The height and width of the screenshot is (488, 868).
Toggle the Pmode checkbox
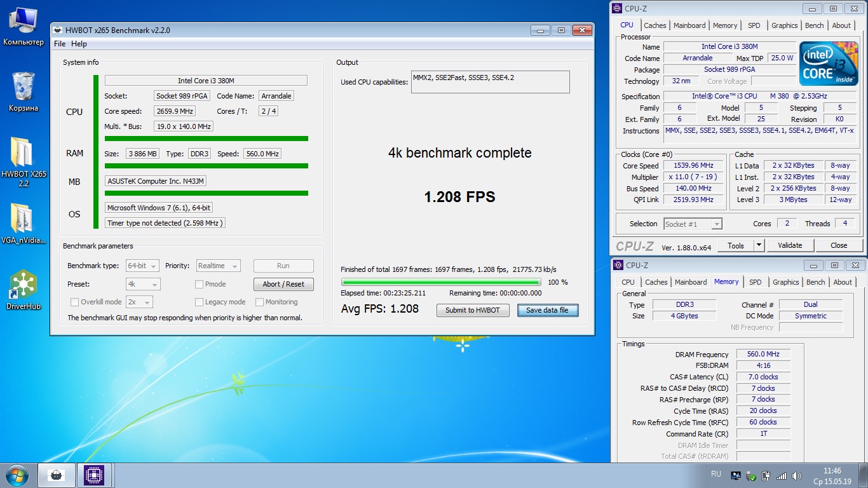click(199, 284)
